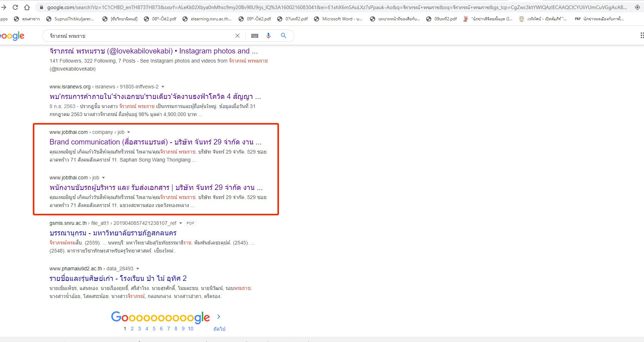Expand options arrow for isranews.org result
Screen dimensions: 644x342
click(x=163, y=87)
